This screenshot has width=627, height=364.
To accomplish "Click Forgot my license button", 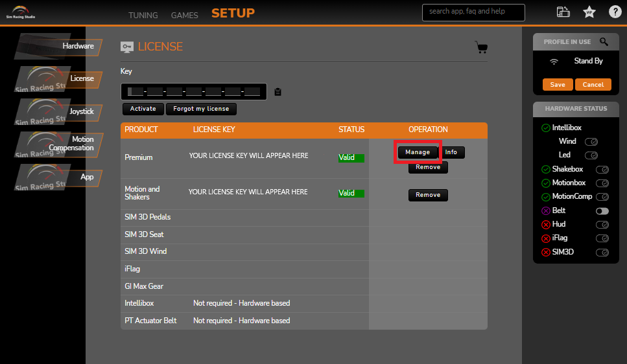I will click(x=201, y=109).
